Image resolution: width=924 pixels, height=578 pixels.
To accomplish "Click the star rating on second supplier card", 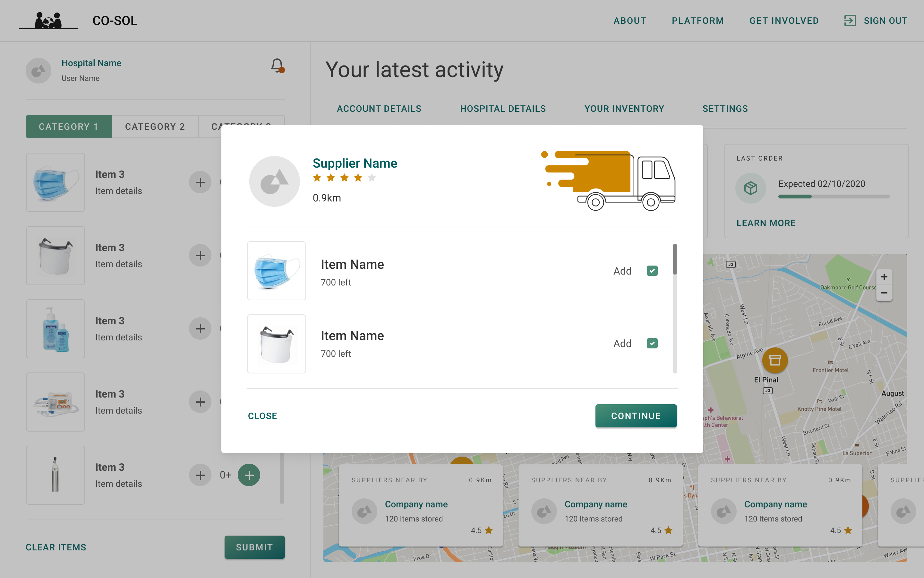I will tap(661, 530).
